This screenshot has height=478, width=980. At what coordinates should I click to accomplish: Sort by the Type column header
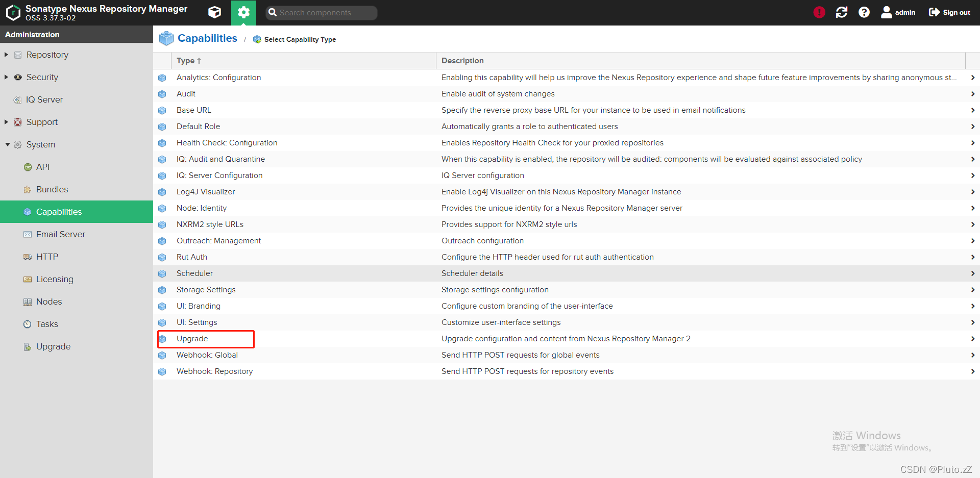click(x=303, y=61)
